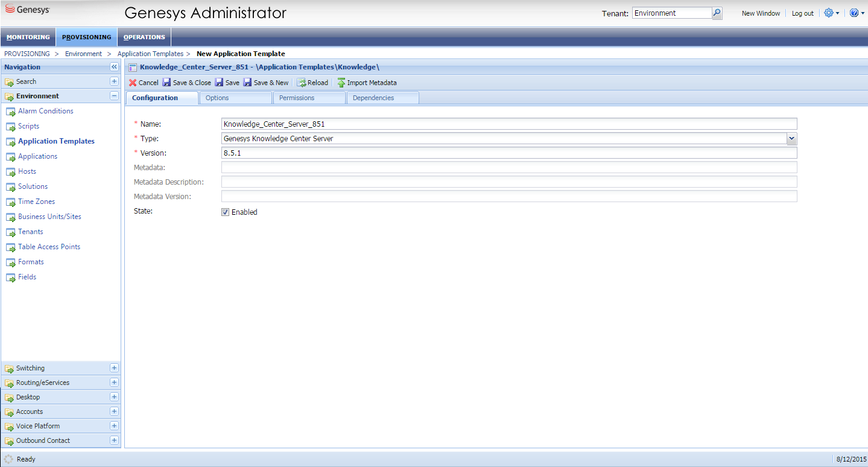This screenshot has height=467, width=868.
Task: Click the Tenant Environment input field
Action: coord(672,13)
